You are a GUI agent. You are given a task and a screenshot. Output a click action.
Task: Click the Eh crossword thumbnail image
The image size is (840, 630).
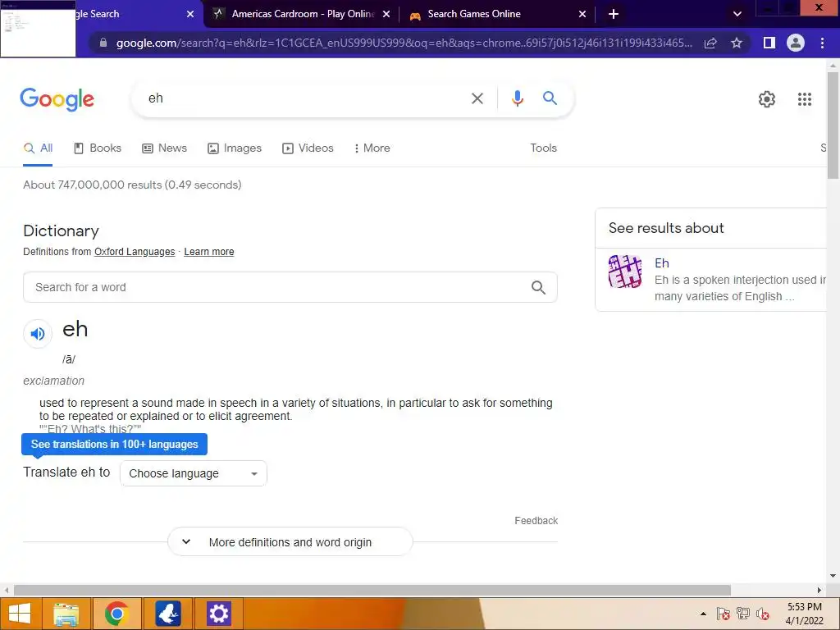click(x=624, y=272)
